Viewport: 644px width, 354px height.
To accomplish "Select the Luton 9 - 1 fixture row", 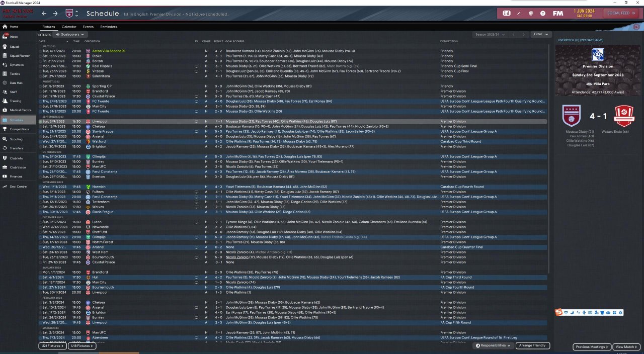I will [293, 222].
